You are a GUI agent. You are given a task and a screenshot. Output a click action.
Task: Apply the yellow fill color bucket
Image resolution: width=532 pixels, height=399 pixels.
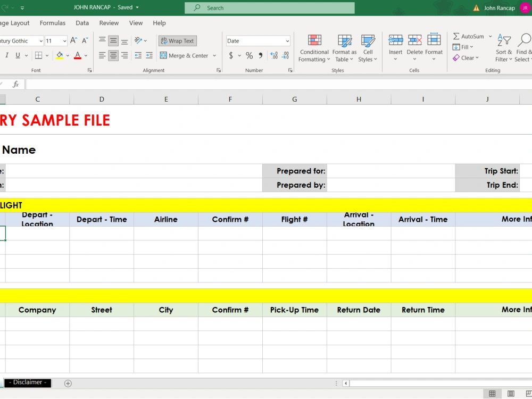coord(60,55)
